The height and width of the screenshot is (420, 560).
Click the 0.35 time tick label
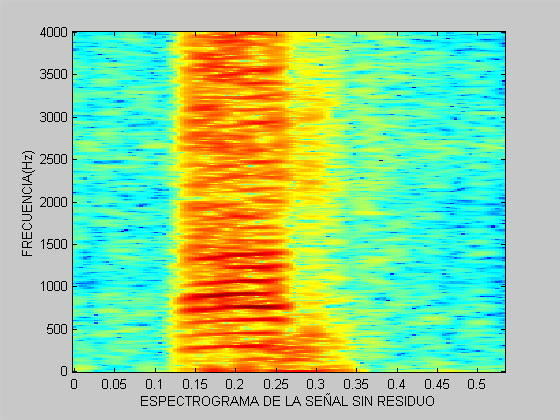click(356, 384)
